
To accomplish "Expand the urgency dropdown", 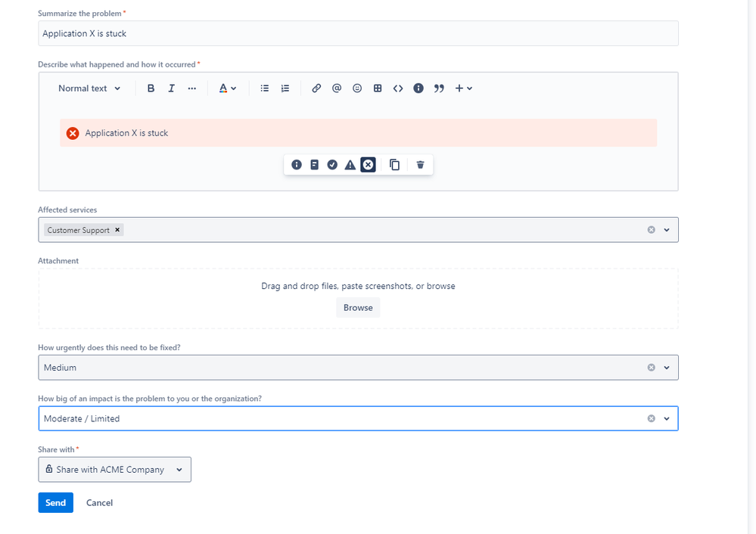I will tap(667, 368).
